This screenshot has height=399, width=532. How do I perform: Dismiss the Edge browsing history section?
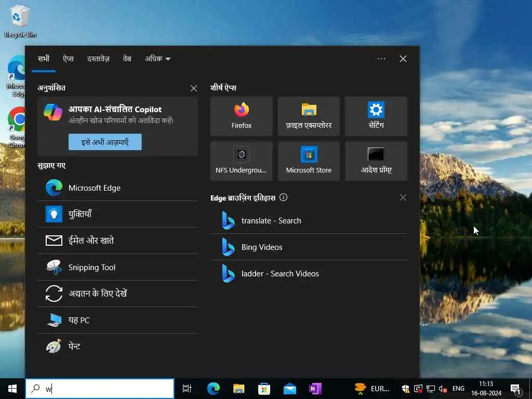(403, 197)
